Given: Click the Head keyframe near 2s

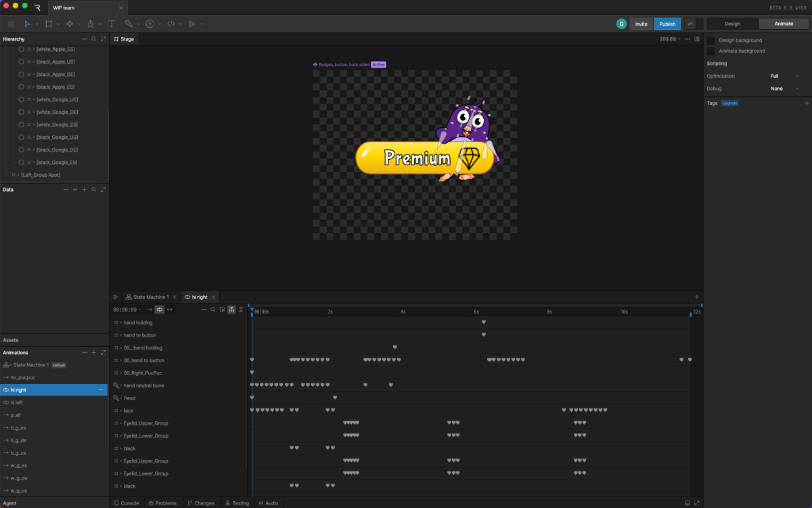Looking at the screenshot, I should pos(335,398).
